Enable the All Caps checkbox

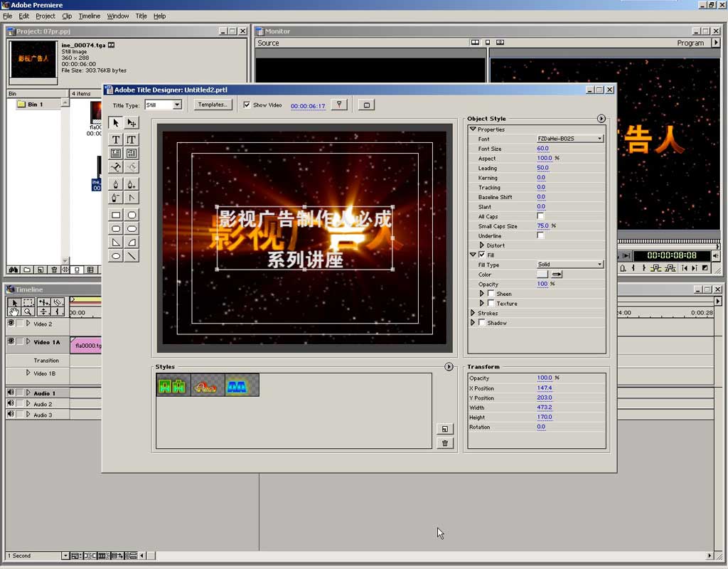[540, 216]
